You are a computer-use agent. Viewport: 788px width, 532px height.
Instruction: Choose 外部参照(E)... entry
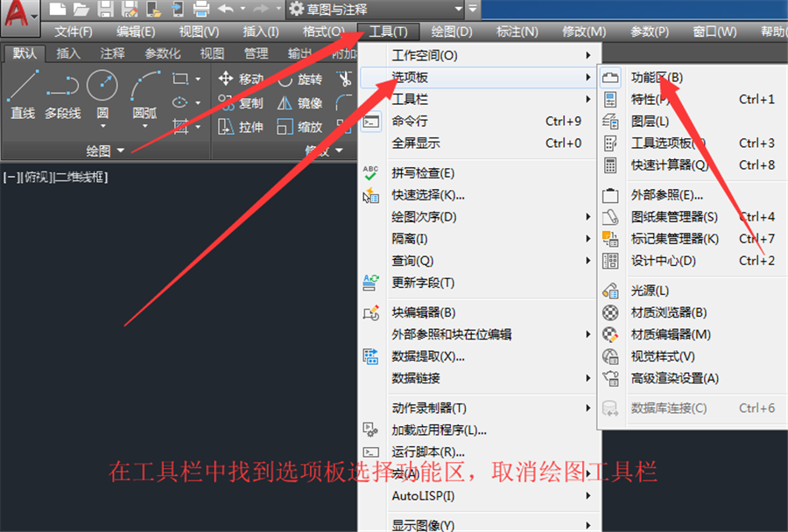[693, 195]
